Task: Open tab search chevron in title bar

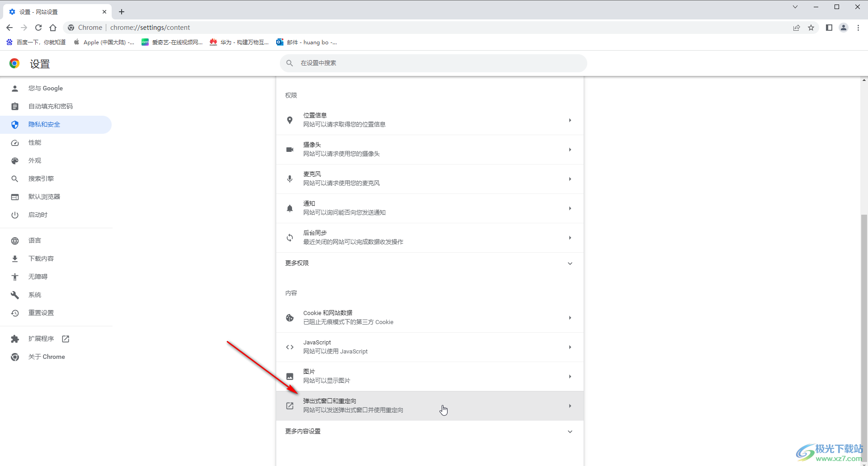Action: click(x=795, y=7)
